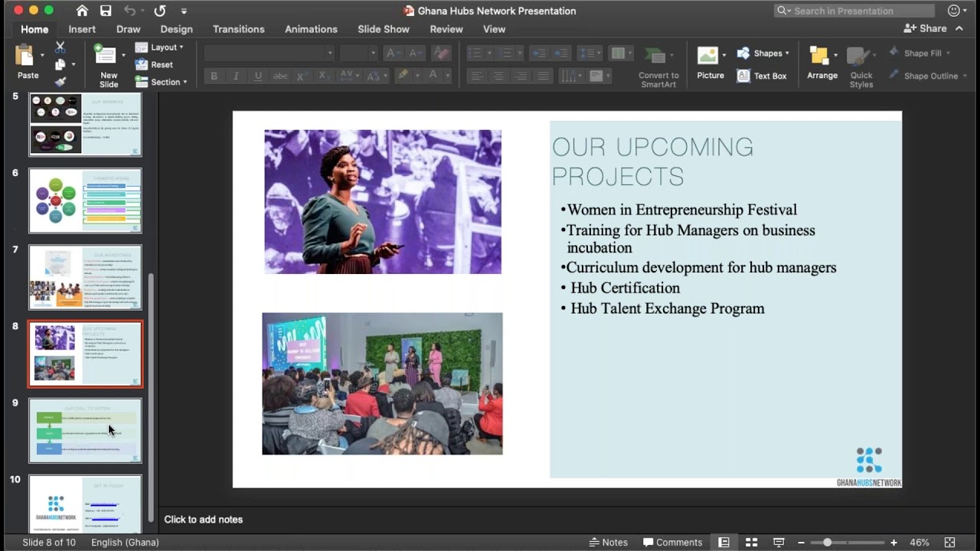Open the quick access toolbar customize arrow
980x551 pixels.
(x=184, y=11)
